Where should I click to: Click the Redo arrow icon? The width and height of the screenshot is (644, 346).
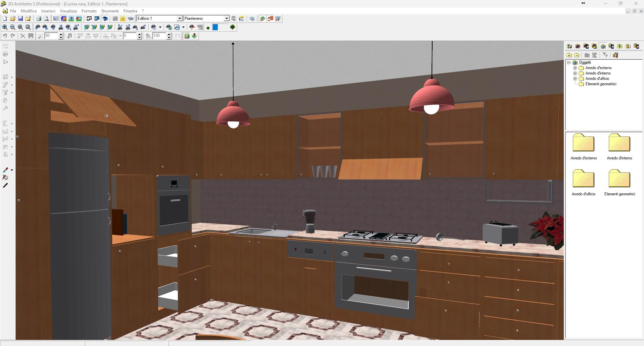(x=13, y=36)
